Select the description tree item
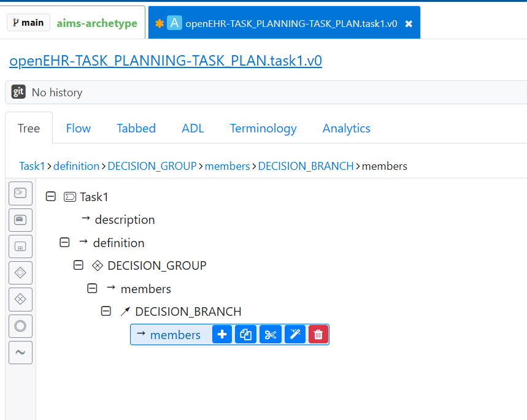 125,220
